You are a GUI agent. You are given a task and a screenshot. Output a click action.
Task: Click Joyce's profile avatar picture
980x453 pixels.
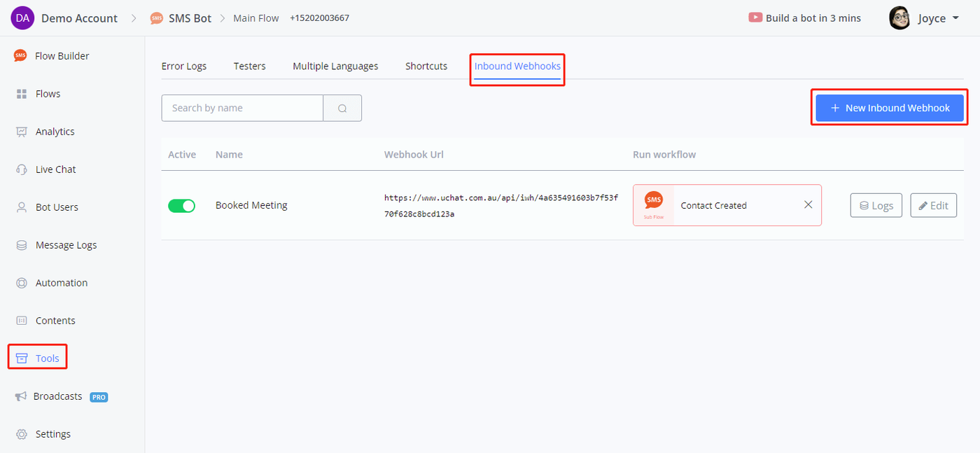click(x=899, y=18)
